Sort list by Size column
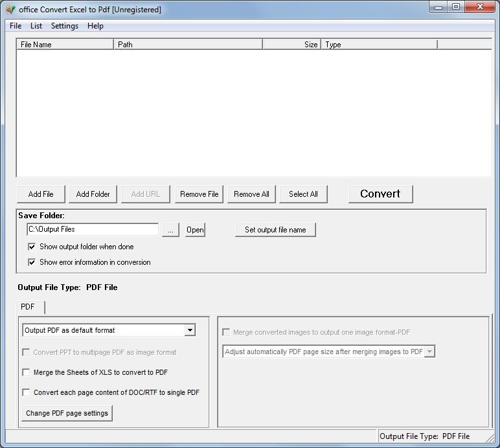500x448 pixels. 291,44
